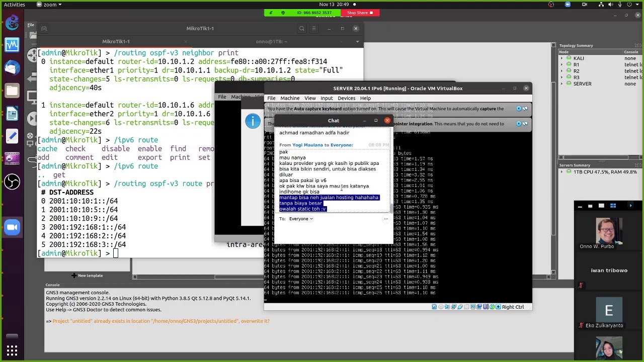
Task: Open GNOME Activities overview
Action: tap(14, 5)
